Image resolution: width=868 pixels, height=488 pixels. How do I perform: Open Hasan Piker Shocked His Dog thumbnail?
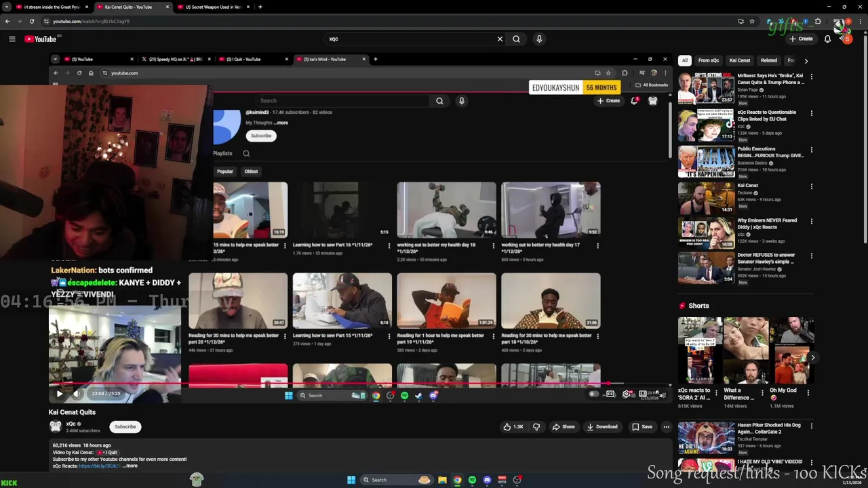point(706,439)
